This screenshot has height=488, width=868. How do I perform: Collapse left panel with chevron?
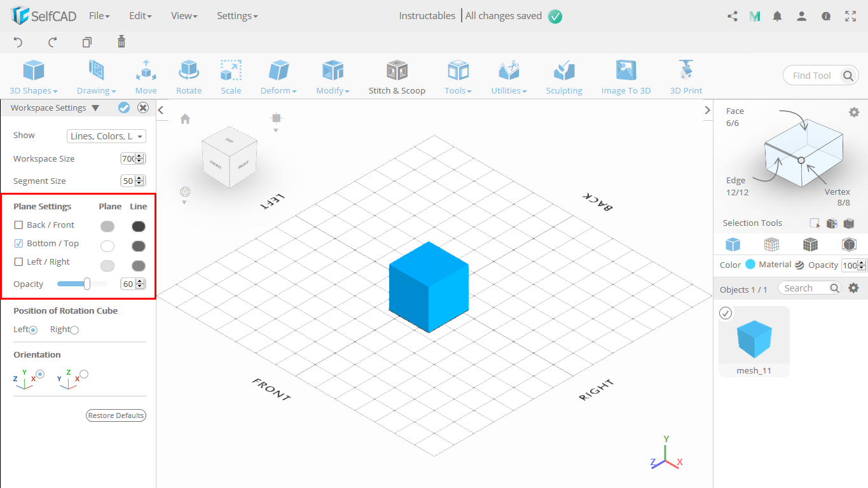point(161,110)
